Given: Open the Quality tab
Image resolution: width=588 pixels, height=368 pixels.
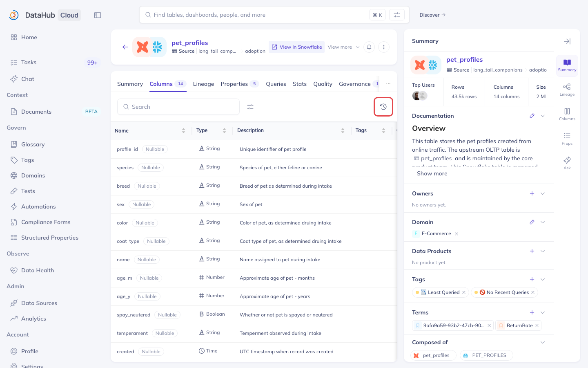Looking at the screenshot, I should 323,84.
